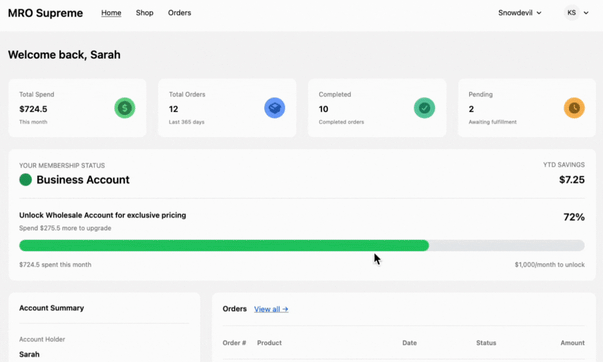Click the blue box Total Orders icon
The width and height of the screenshot is (603, 362).
[x=275, y=108]
